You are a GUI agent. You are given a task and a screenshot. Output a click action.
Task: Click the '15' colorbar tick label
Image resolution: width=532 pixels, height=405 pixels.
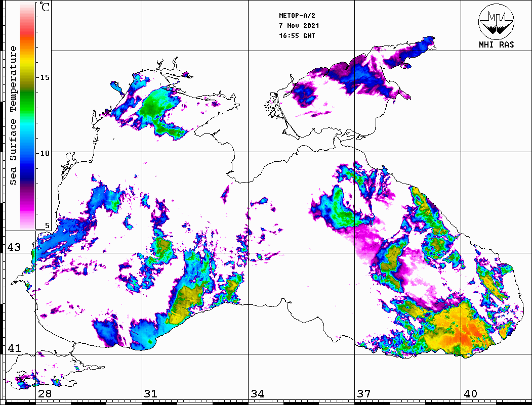pos(45,77)
